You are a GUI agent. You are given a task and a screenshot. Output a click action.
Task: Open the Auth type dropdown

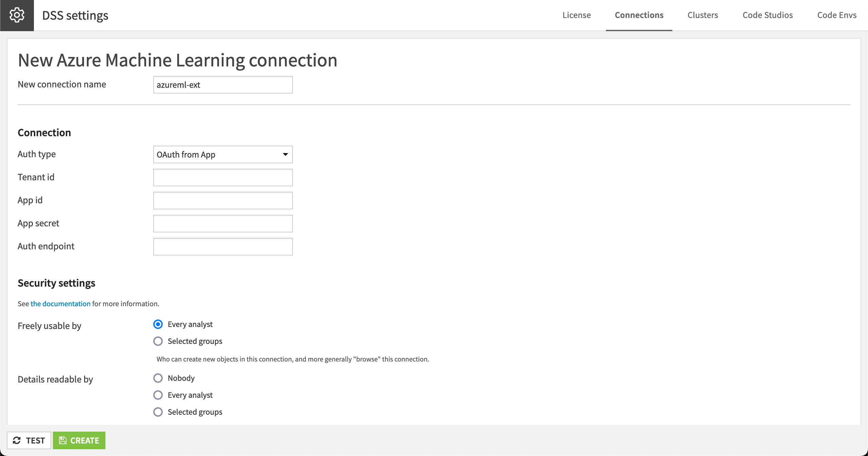point(222,154)
